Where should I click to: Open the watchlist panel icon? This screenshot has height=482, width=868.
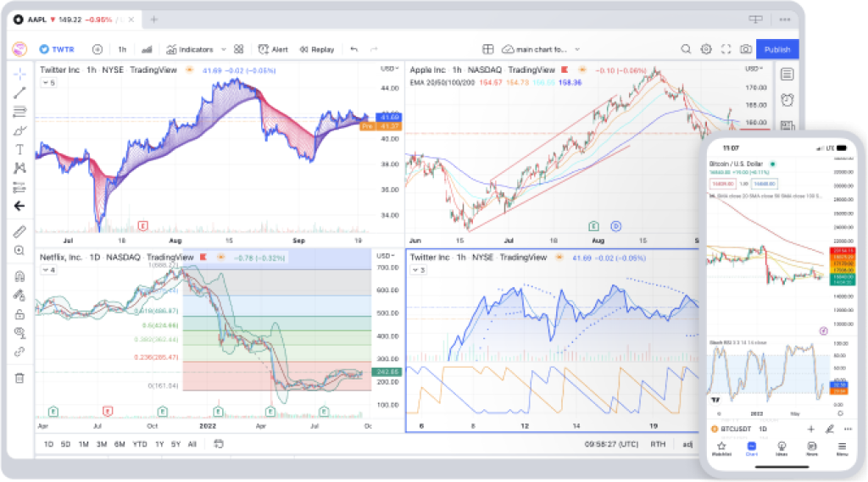coord(787,75)
